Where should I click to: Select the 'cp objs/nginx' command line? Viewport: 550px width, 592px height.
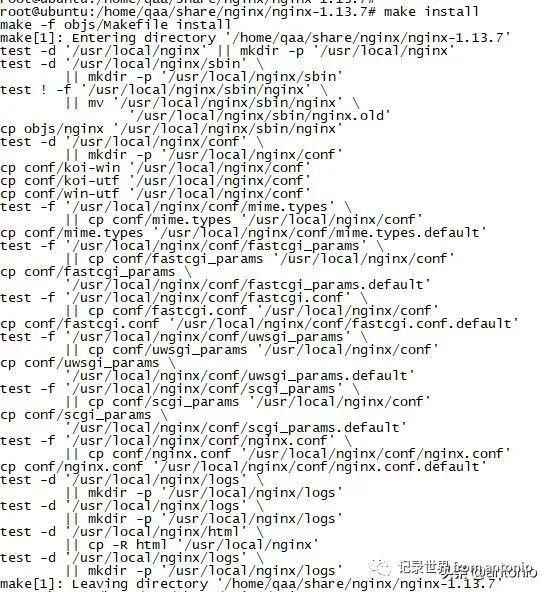pyautogui.click(x=171, y=129)
